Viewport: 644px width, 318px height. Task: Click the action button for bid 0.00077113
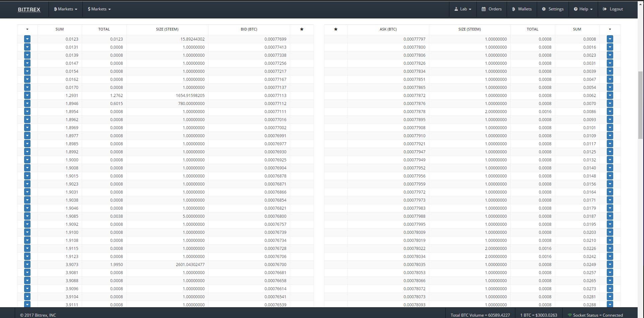(27, 95)
